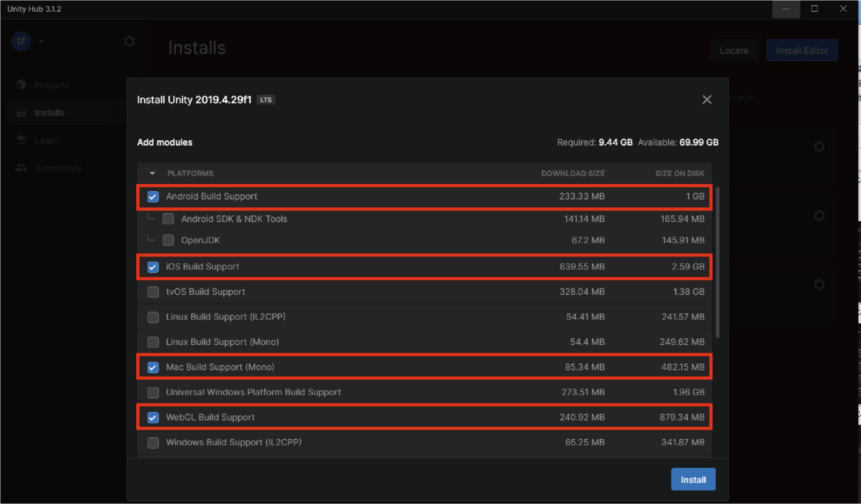861x504 pixels.
Task: Open preferences gear icon in sidebar
Action: [129, 41]
